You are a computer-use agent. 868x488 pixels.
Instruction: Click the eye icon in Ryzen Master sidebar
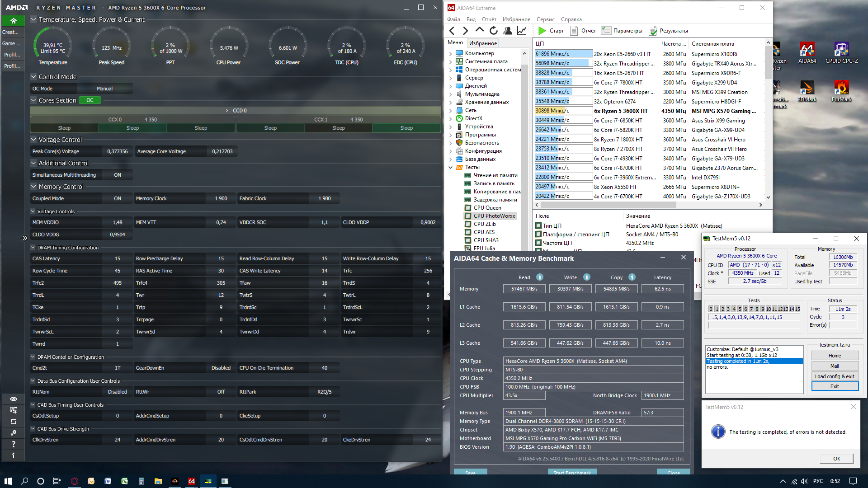click(x=13, y=399)
